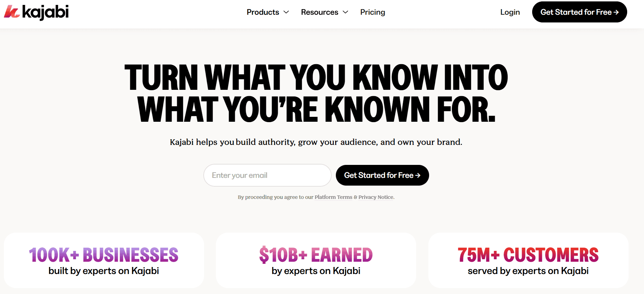The width and height of the screenshot is (644, 294).
Task: Click the Products dropdown chevron
Action: point(286,12)
